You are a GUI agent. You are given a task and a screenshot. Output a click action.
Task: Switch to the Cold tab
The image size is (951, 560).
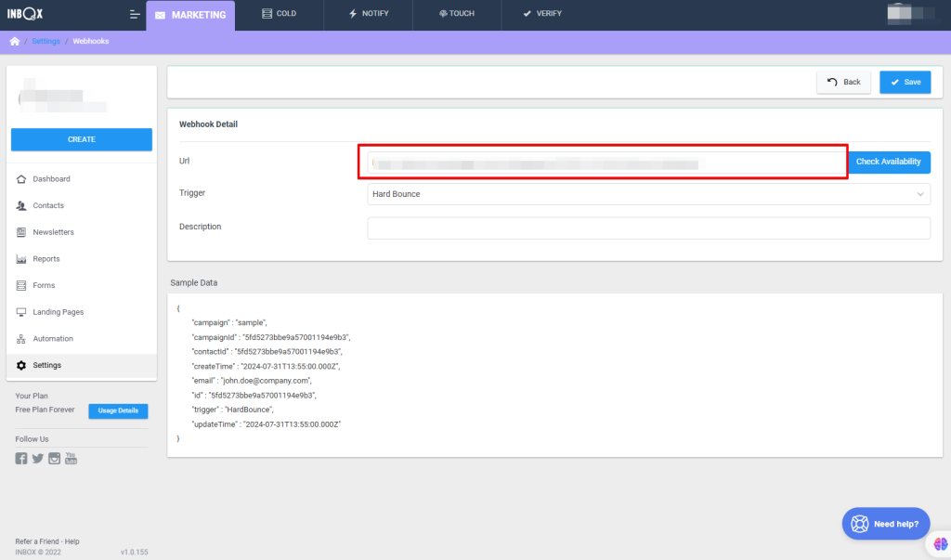(279, 15)
